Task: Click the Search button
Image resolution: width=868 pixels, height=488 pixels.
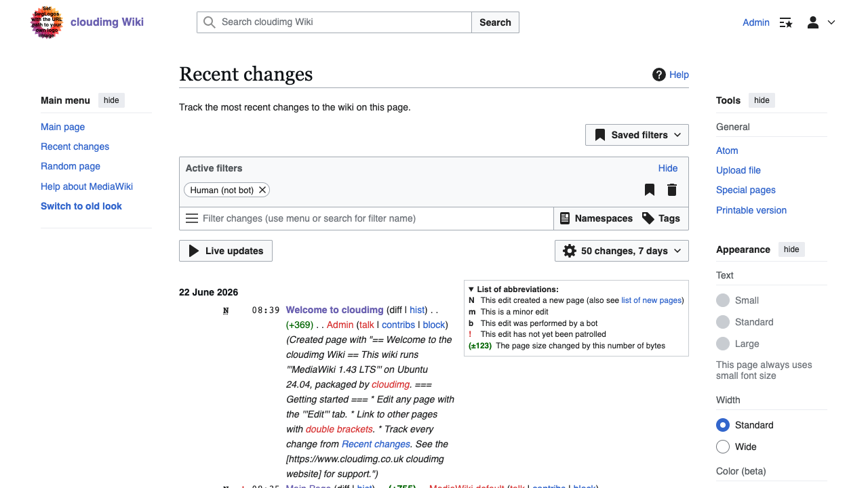Action: (495, 22)
